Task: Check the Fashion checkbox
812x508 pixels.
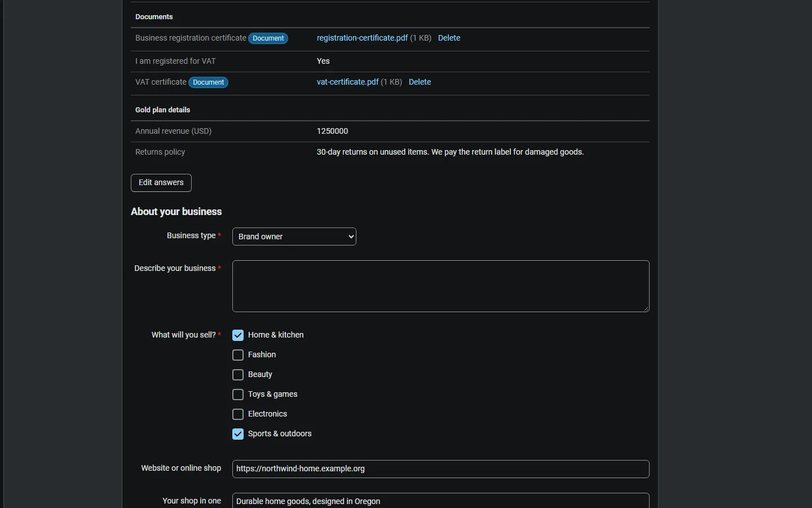Action: (238, 355)
